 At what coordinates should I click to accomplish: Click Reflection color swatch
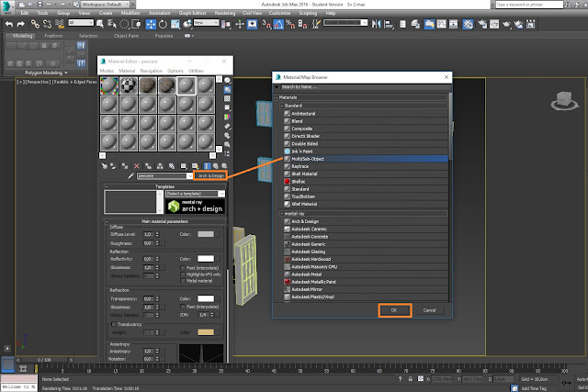point(206,259)
